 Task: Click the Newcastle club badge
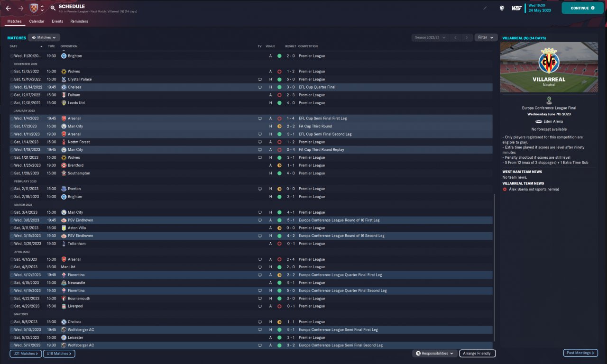64,282
